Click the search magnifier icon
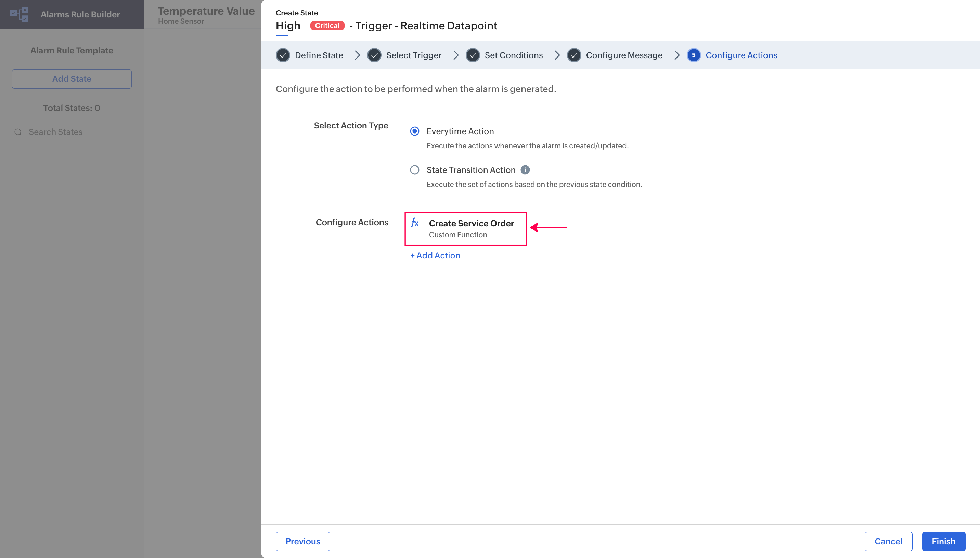The height and width of the screenshot is (558, 980). 18,132
